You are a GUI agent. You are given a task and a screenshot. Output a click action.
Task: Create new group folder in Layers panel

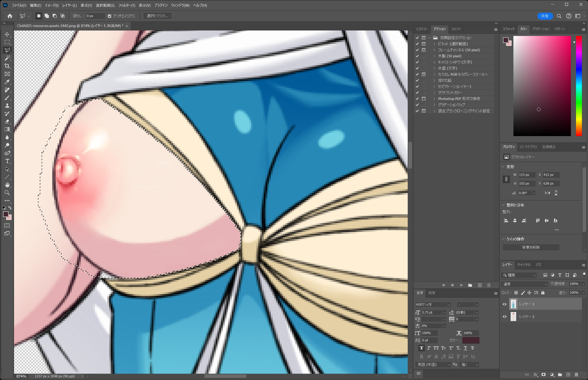pos(560,374)
